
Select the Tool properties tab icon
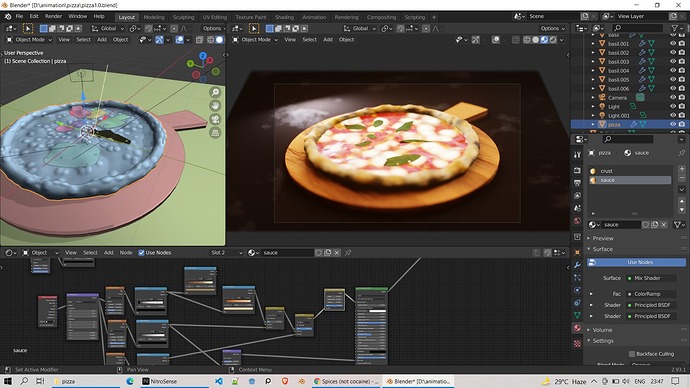click(x=577, y=155)
